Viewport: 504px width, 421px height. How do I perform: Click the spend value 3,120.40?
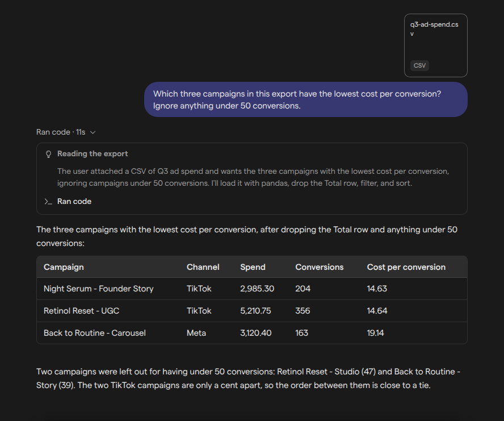pyautogui.click(x=256, y=333)
